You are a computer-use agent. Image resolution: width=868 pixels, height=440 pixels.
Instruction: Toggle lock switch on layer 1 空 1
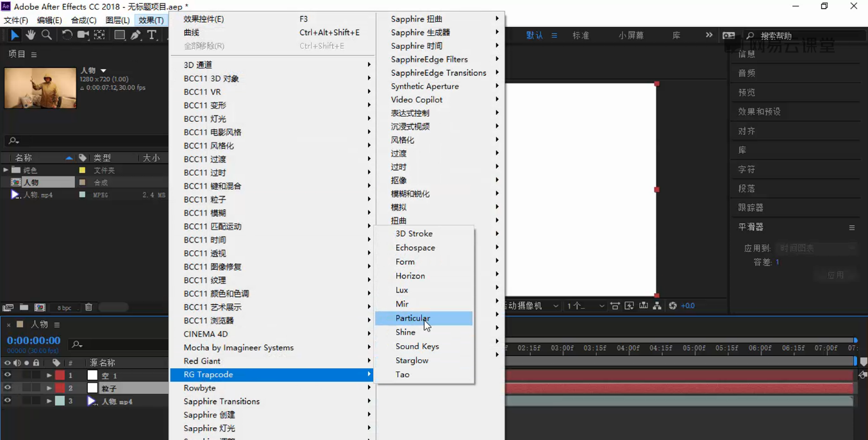coord(36,375)
